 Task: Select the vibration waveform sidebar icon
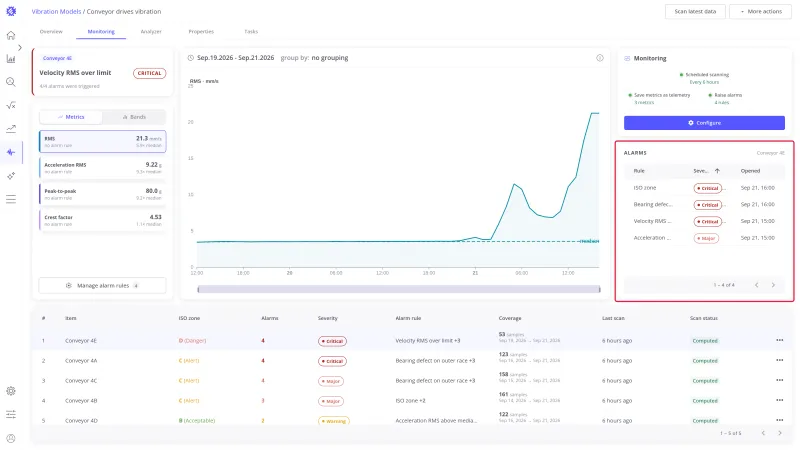11,152
